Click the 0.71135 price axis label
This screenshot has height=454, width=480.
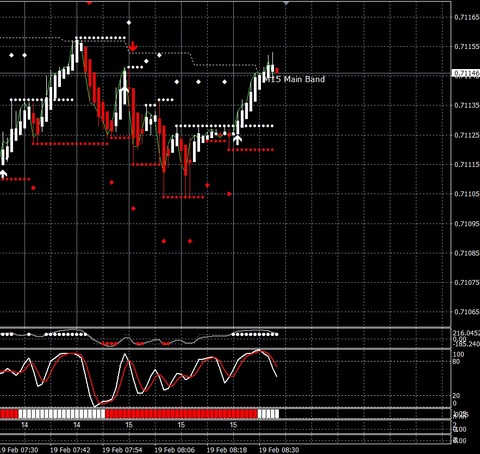(x=467, y=105)
